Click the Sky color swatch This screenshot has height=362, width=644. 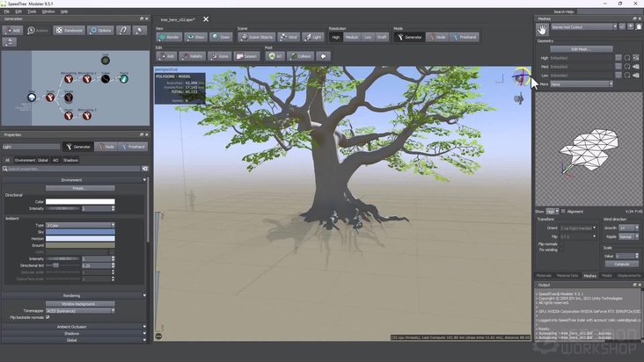(80, 232)
